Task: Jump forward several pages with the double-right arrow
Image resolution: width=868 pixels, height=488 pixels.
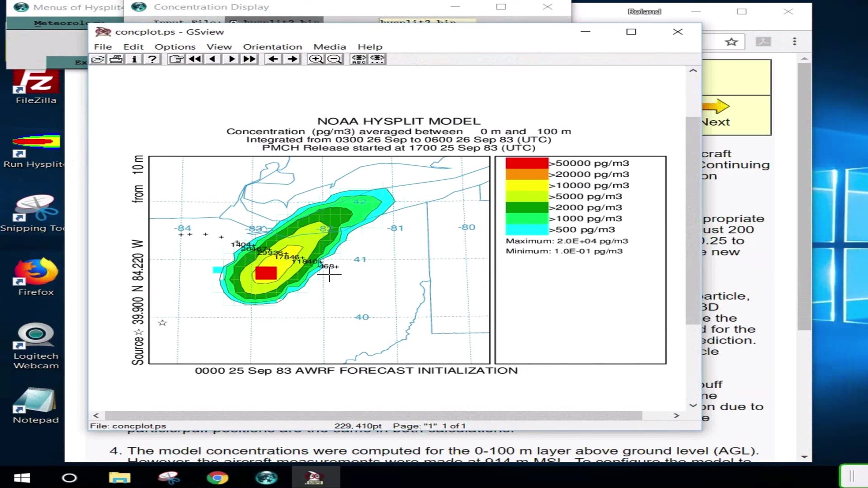Action: 249,59
